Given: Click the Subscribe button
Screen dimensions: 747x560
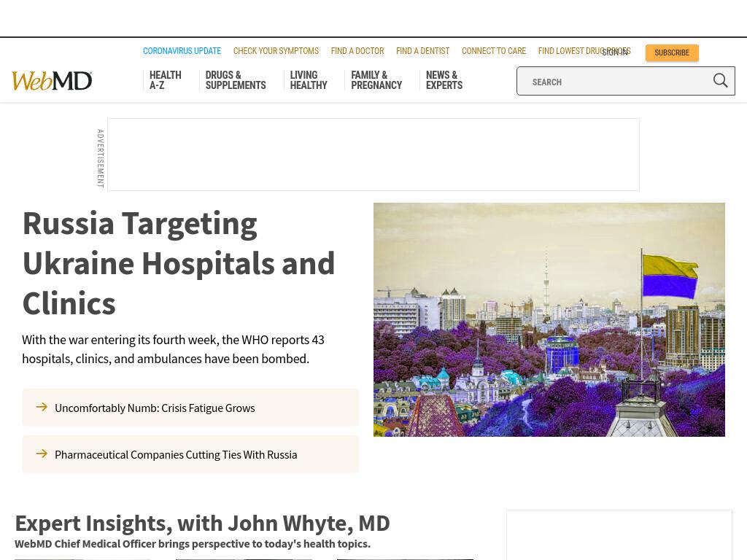Looking at the screenshot, I should coord(672,52).
